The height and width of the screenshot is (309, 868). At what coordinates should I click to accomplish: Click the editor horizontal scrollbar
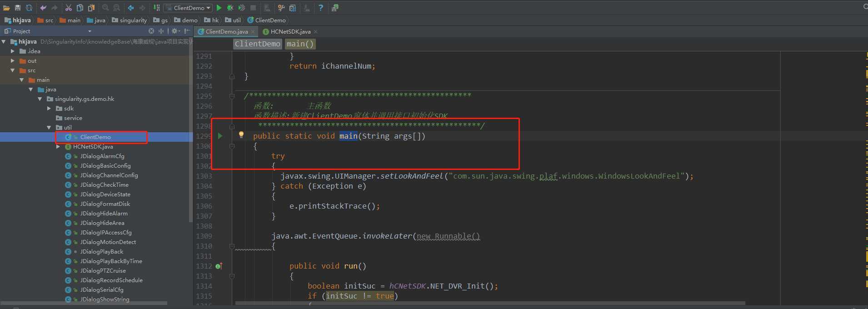pyautogui.click(x=490, y=303)
